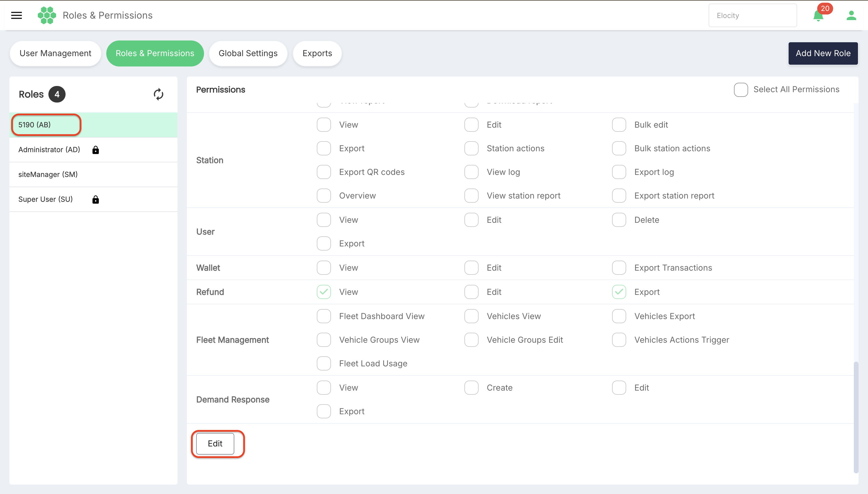Go to the Exports tab
The height and width of the screenshot is (494, 868).
pos(317,53)
